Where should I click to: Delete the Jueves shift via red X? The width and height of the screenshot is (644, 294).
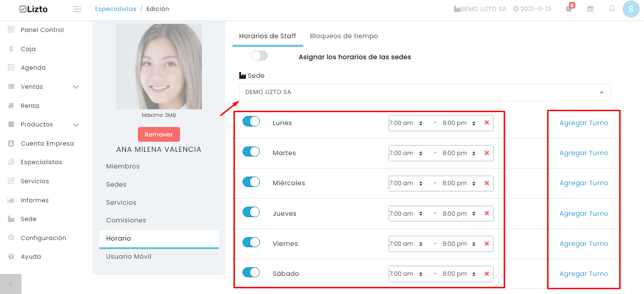[x=487, y=213]
